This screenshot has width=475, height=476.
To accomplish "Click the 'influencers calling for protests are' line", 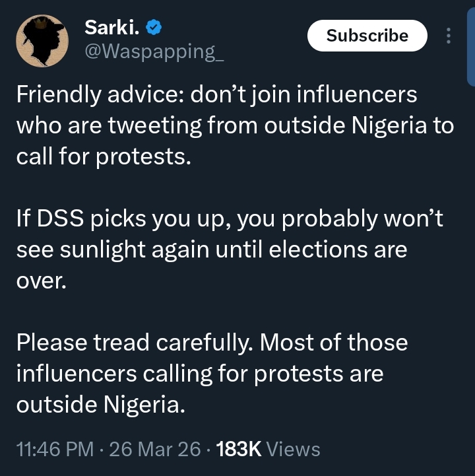I will 199,374.
